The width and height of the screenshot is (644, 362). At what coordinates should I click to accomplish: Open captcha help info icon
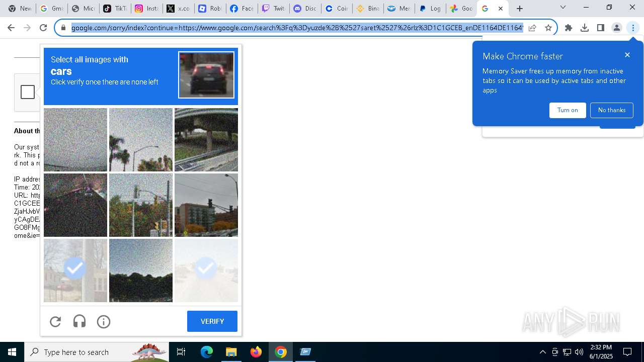[x=104, y=321]
